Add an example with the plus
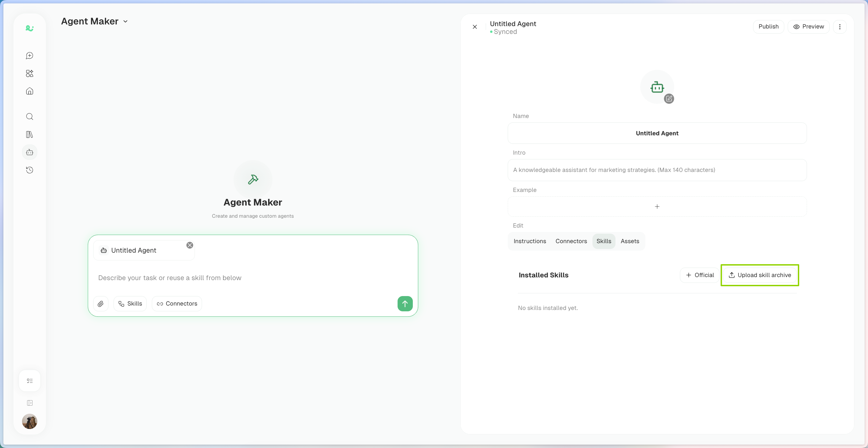This screenshot has height=448, width=868. coord(657,207)
